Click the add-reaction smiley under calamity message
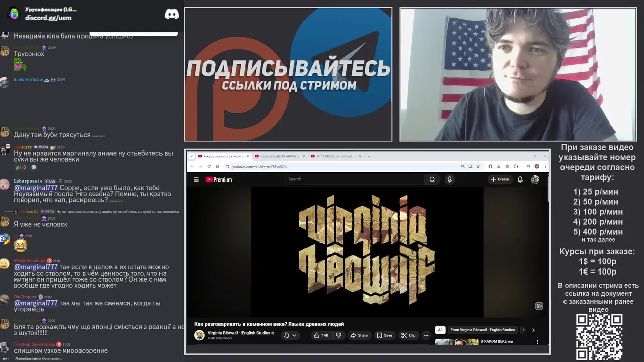Viewport: 644px width, 362px height. click(x=34, y=167)
